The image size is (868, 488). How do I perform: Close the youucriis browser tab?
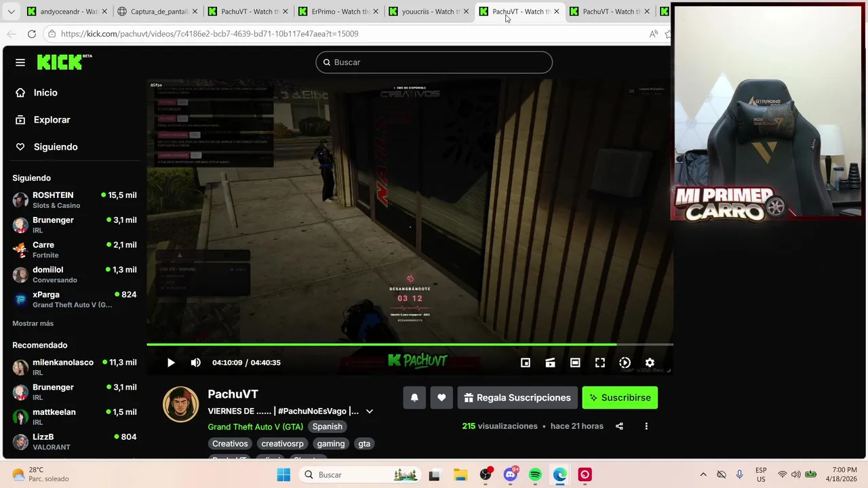coord(466,12)
